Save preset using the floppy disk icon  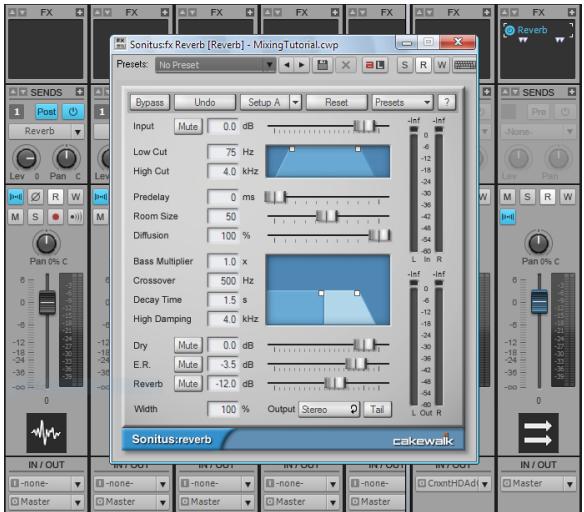point(323,65)
